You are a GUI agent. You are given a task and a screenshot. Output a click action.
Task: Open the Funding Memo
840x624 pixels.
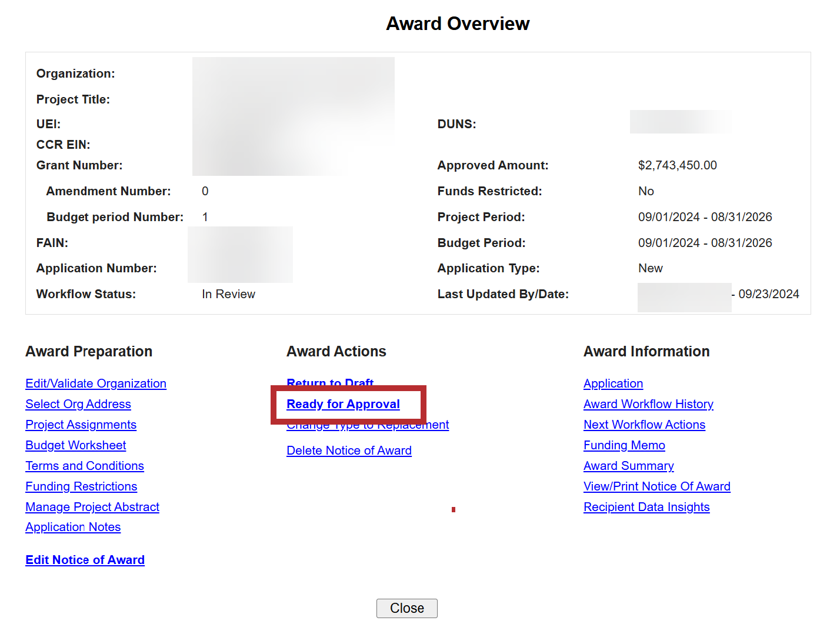click(x=624, y=445)
